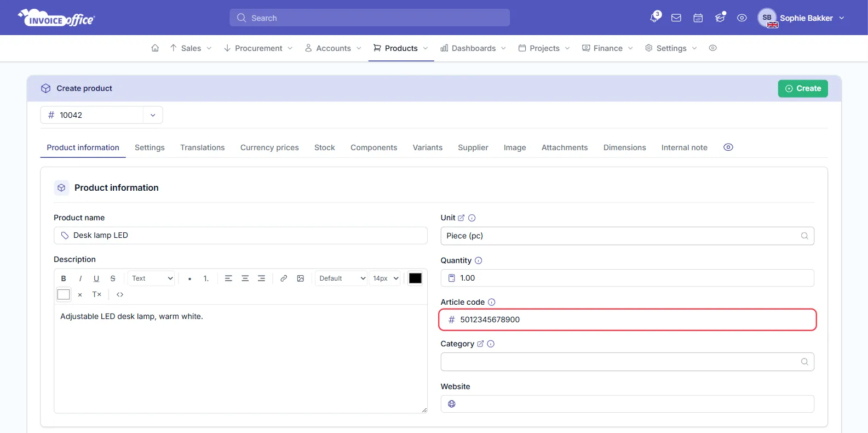The width and height of the screenshot is (868, 433).
Task: Open the Text style dropdown
Action: (x=152, y=278)
